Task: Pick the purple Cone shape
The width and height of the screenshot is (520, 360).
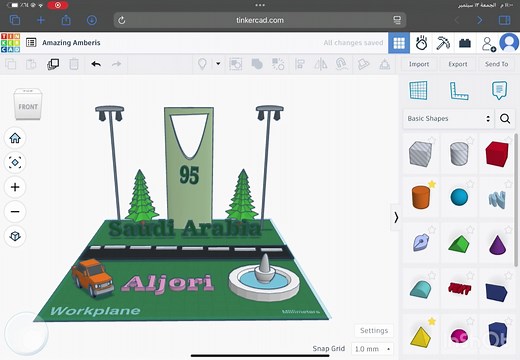Action: tap(497, 245)
